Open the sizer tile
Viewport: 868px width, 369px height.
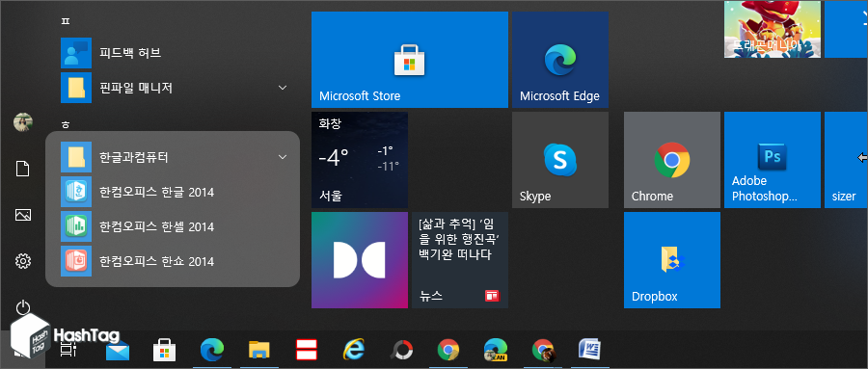(846, 160)
